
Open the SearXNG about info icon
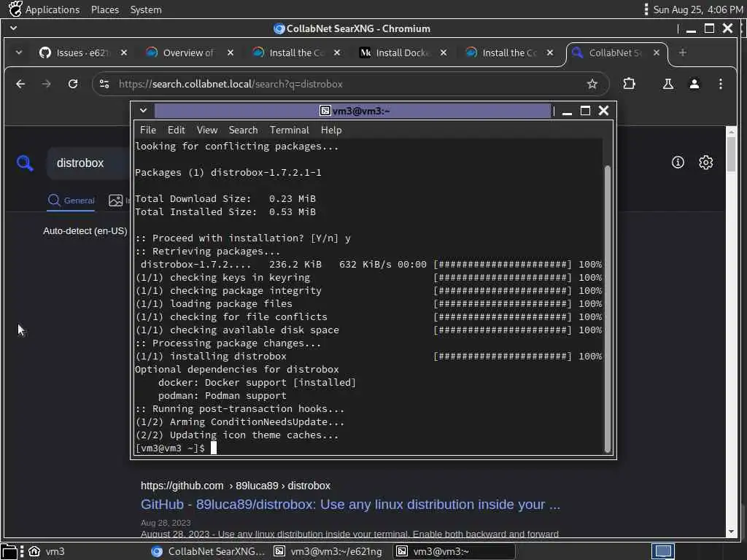(x=678, y=163)
